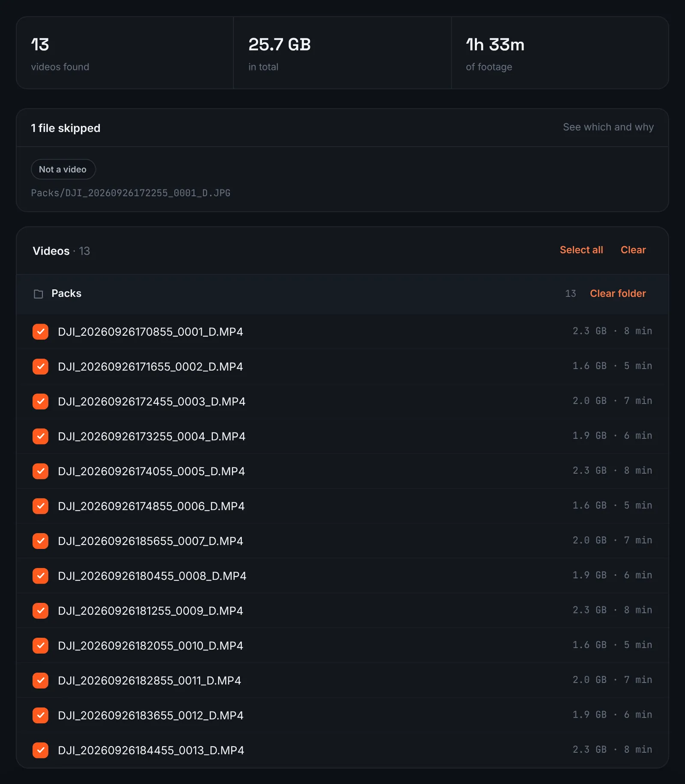This screenshot has width=685, height=784.
Task: Click filename DJI_20260926174055_0005_D.MP4
Action: pos(151,471)
